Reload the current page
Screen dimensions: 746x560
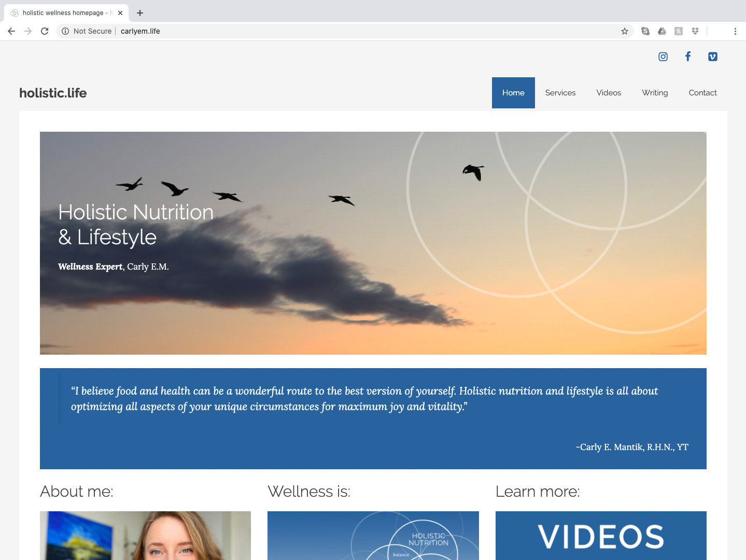(x=45, y=31)
